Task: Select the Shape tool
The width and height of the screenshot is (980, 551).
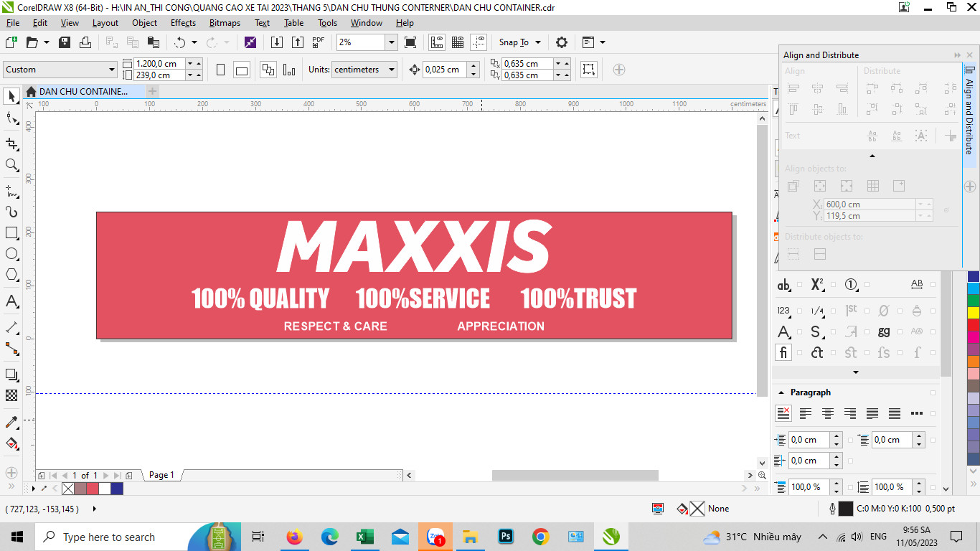Action: (11, 118)
